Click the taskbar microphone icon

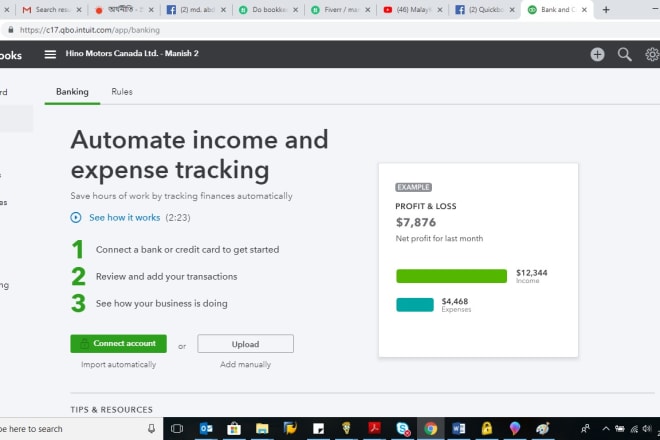pyautogui.click(x=152, y=429)
